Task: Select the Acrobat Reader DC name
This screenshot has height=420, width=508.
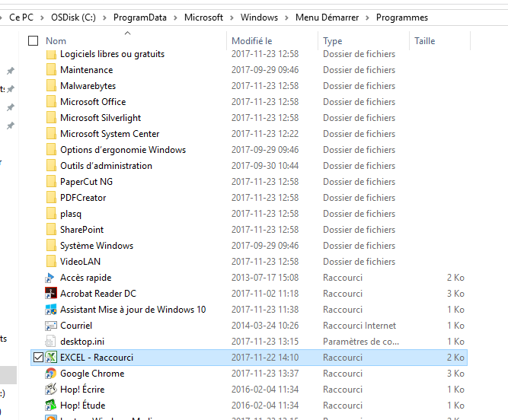Action: [x=98, y=294]
